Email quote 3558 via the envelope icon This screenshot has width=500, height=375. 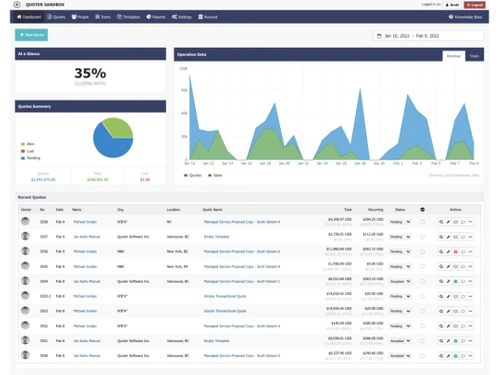tap(456, 222)
